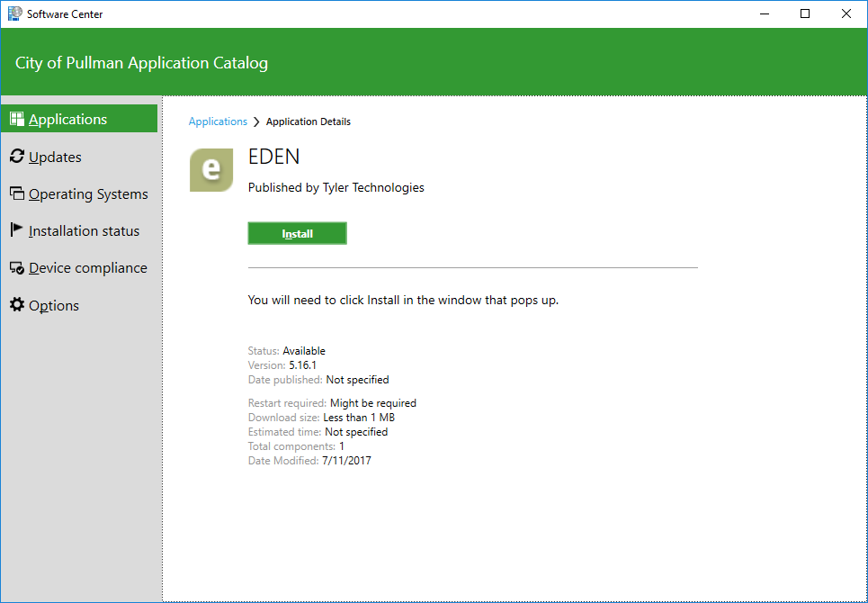The height and width of the screenshot is (603, 868).
Task: Click the Device compliance monitor icon
Action: tap(16, 268)
